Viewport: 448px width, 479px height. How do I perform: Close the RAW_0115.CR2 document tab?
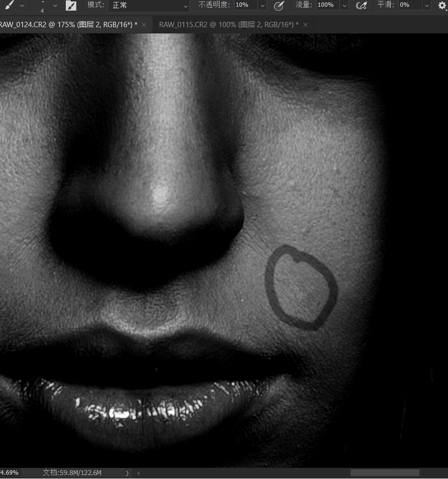click(305, 25)
